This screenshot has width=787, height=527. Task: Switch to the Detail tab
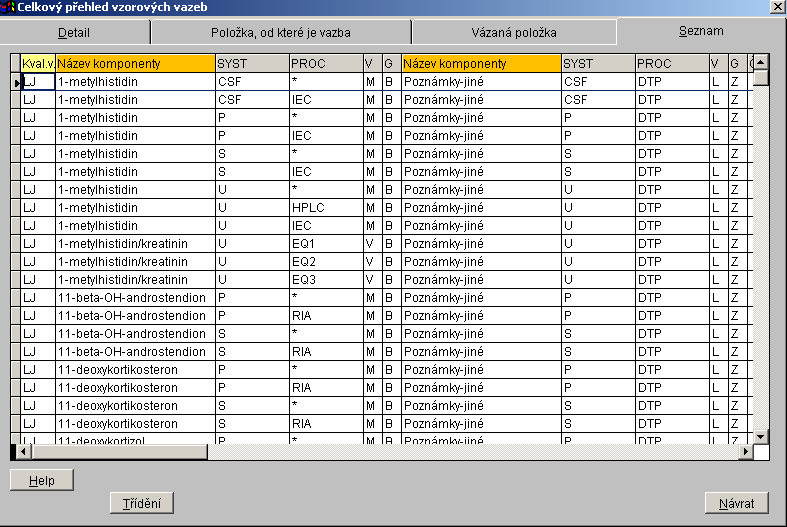[74, 32]
